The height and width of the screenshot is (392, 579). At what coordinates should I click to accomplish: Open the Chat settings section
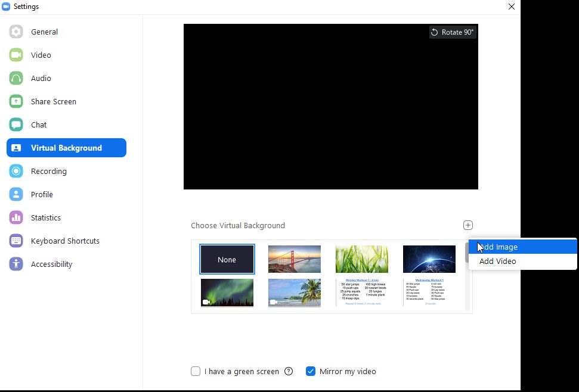(38, 125)
